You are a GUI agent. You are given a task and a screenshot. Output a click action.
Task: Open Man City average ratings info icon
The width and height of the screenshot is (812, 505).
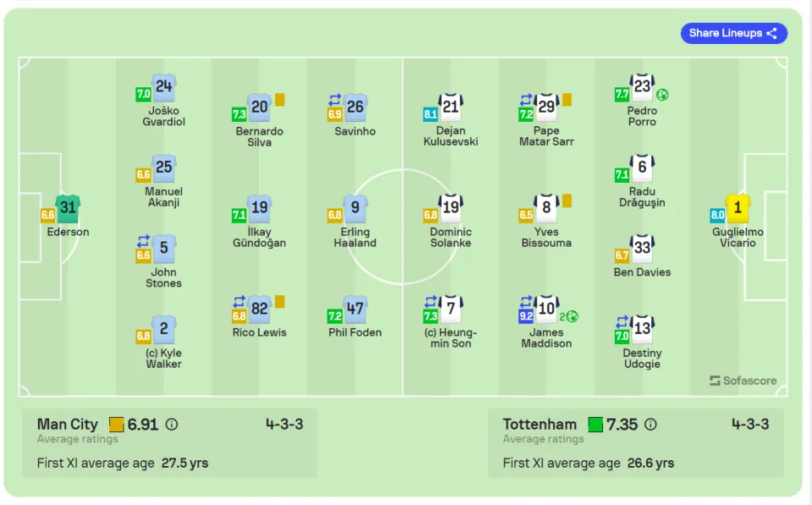pyautogui.click(x=172, y=425)
